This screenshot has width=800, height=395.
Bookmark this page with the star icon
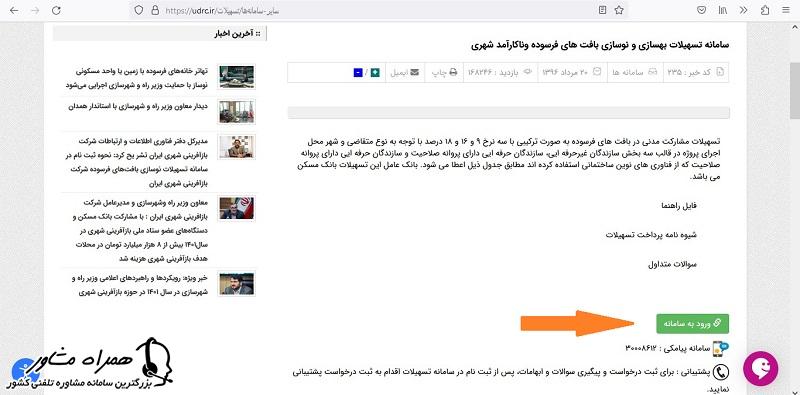(619, 10)
